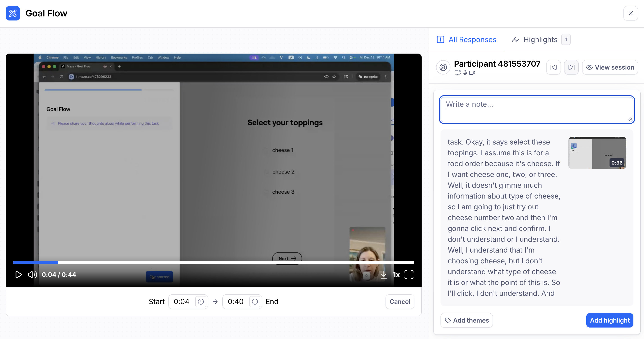The width and height of the screenshot is (644, 339).
Task: Close the Goal Flow dialog
Action: [x=630, y=13]
